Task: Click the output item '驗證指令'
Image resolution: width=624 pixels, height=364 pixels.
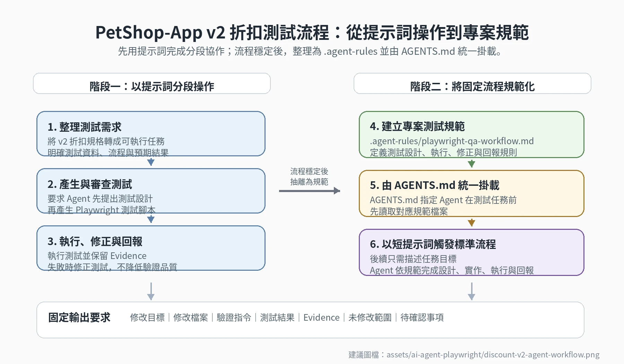Action: 234,317
